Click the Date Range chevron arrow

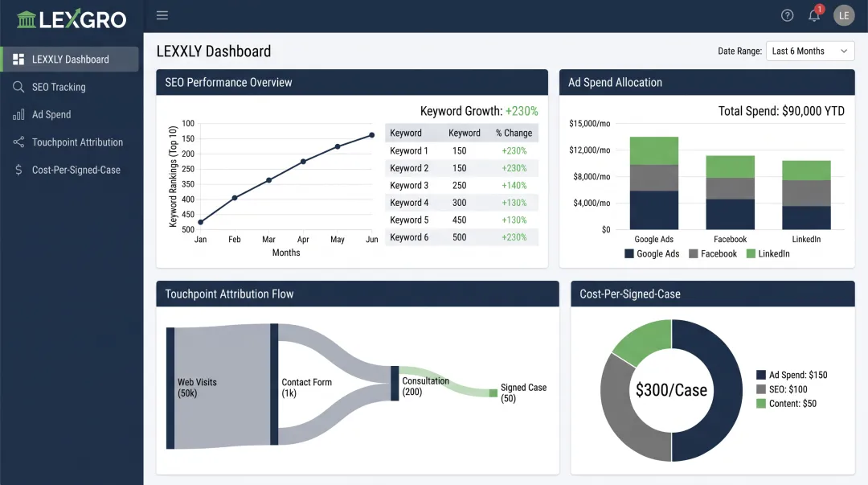[844, 51]
